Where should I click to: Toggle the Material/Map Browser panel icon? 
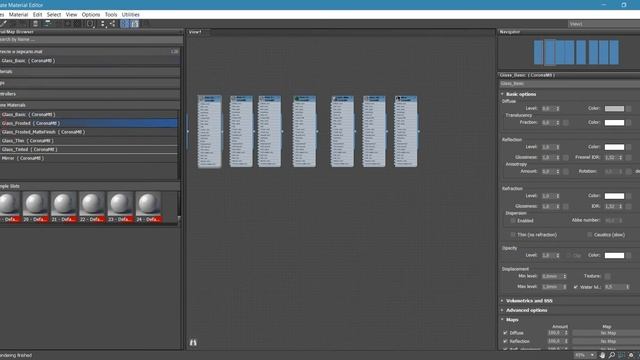pyautogui.click(x=125, y=24)
